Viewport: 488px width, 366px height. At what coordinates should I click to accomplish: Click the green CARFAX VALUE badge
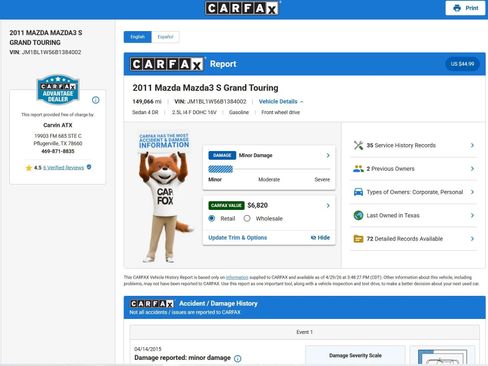click(x=226, y=205)
